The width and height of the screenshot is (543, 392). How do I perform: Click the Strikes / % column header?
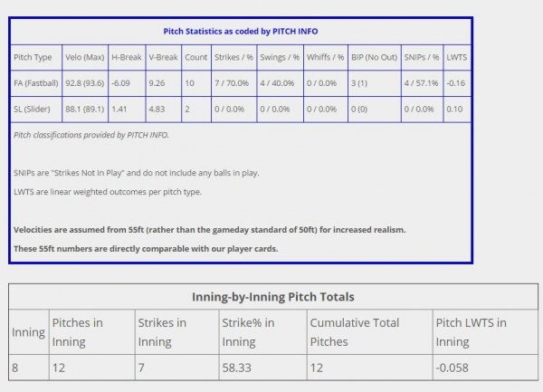(233, 57)
